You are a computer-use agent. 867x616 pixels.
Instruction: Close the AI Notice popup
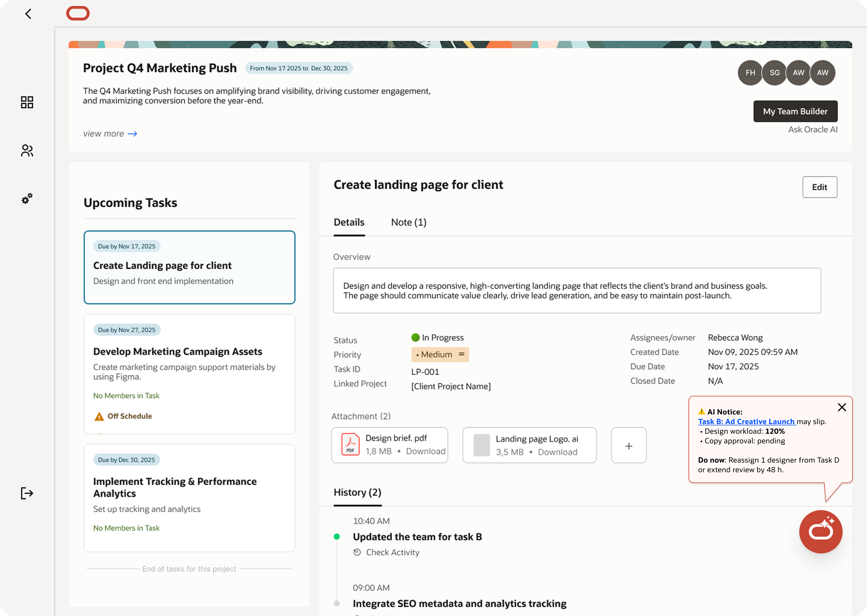(x=842, y=407)
